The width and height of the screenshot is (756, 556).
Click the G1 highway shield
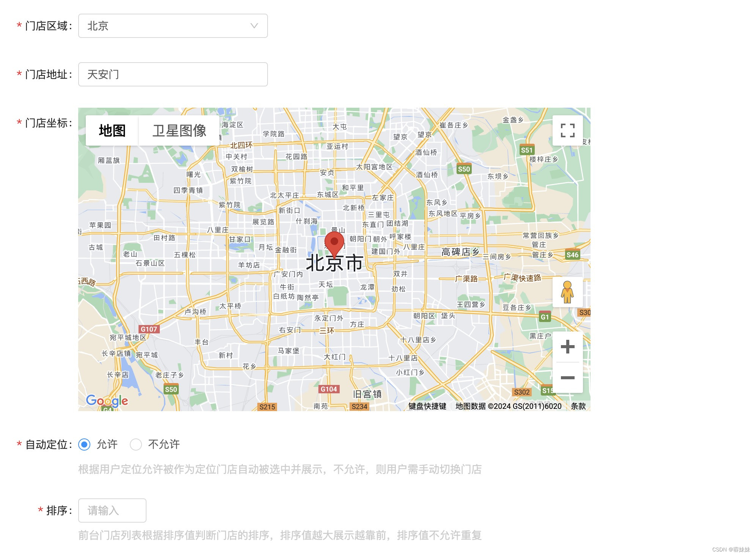tap(545, 317)
